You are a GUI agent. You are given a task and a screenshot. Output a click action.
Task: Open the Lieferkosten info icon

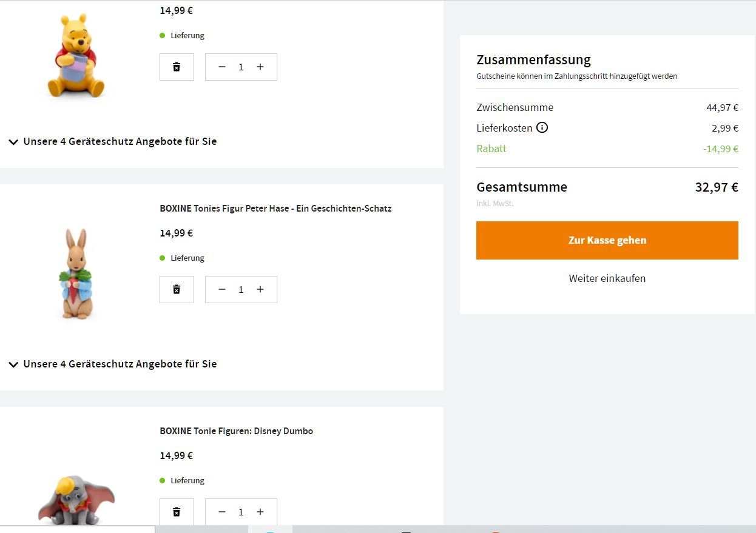[x=542, y=127]
